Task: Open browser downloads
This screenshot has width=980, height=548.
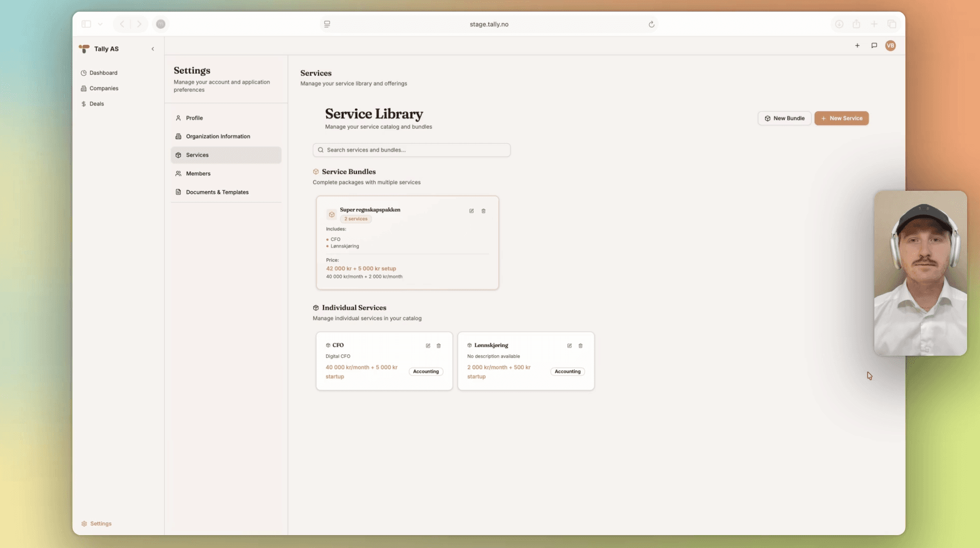Action: coord(839,24)
